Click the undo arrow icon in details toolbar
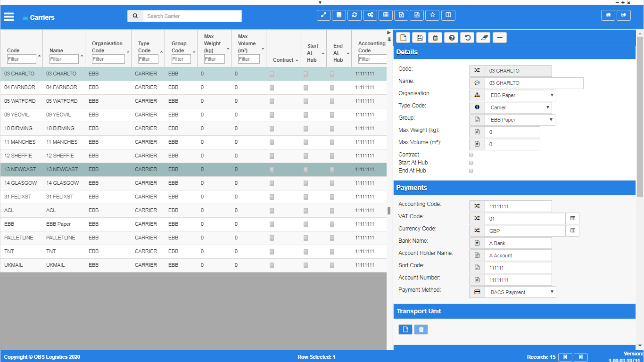Image resolution: width=644 pixels, height=362 pixels. (x=467, y=38)
